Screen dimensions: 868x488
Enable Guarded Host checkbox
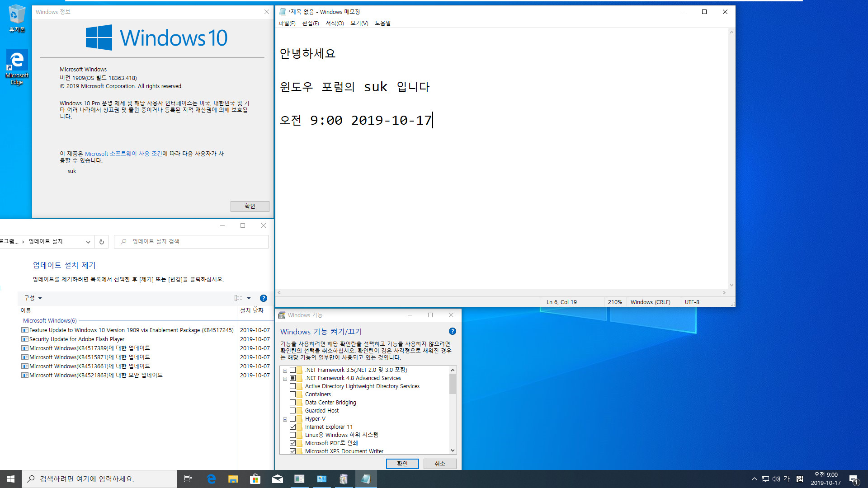[x=293, y=411]
